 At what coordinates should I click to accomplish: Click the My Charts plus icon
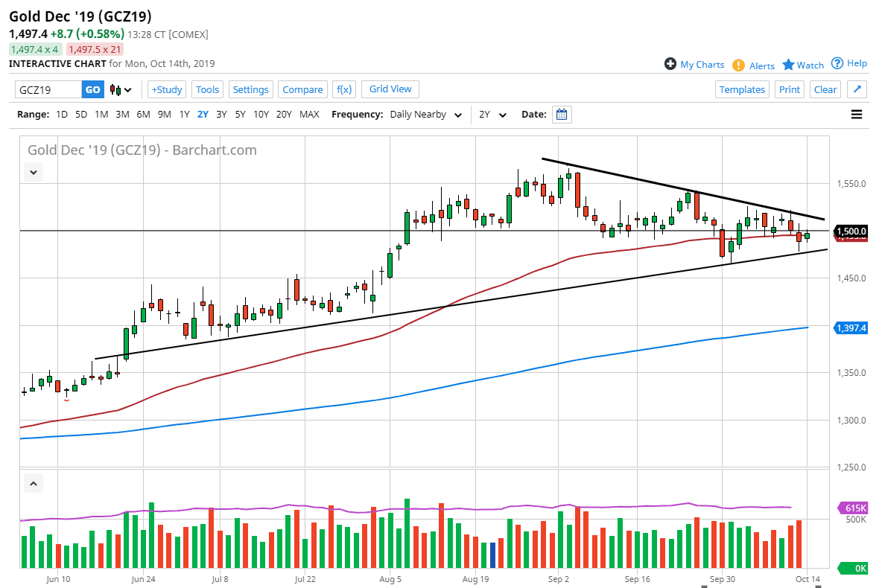point(670,64)
